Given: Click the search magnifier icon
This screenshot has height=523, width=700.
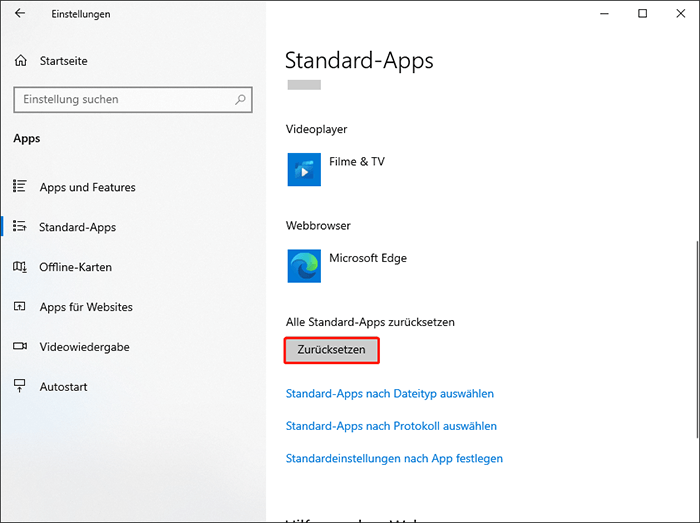Looking at the screenshot, I should click(240, 99).
